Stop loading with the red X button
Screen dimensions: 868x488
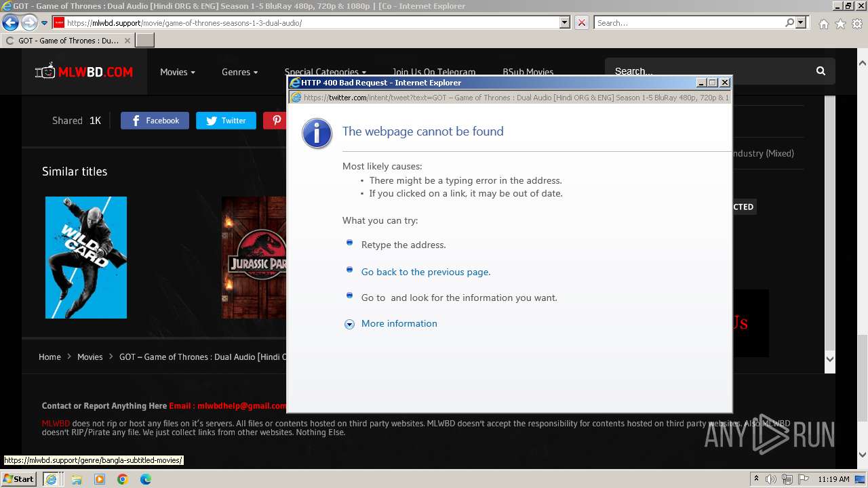tap(581, 22)
